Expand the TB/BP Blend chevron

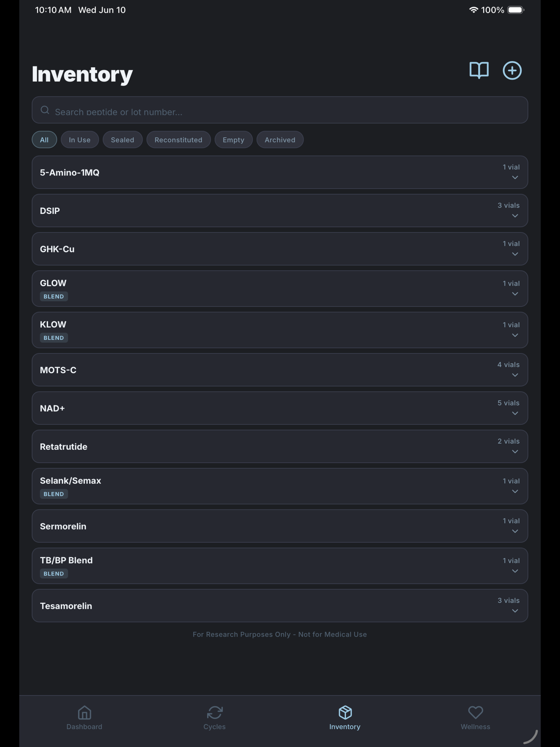515,571
